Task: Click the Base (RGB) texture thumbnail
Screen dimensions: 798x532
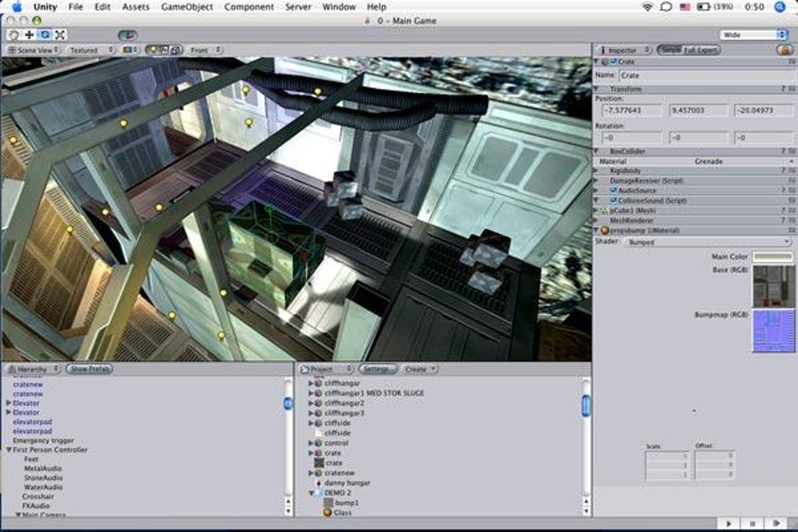Action: pos(773,286)
